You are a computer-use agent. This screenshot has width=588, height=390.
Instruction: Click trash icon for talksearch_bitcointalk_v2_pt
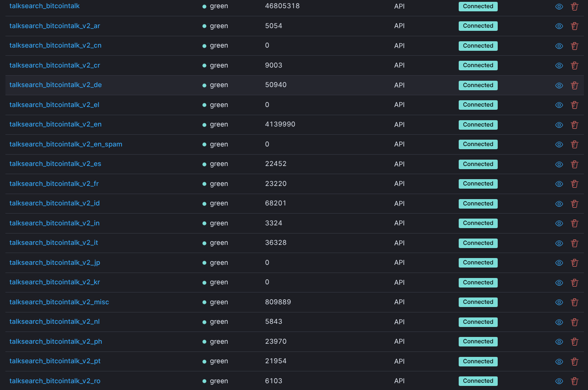click(x=574, y=361)
